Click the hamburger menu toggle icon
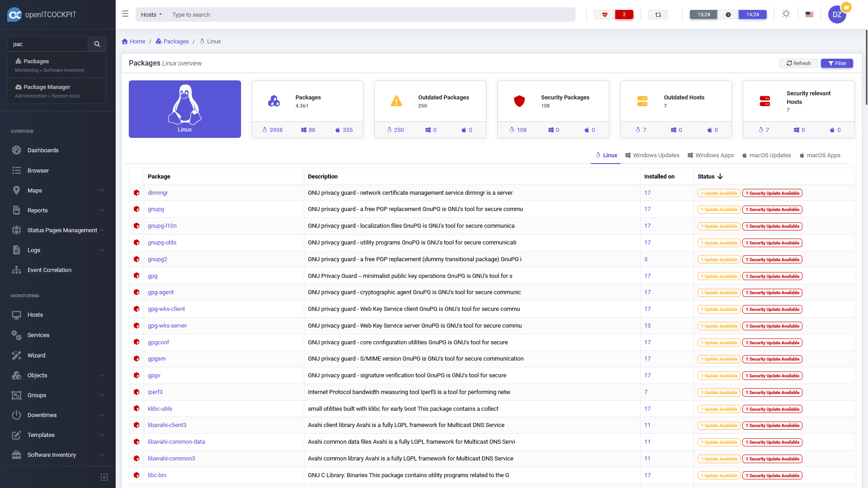Image resolution: width=868 pixels, height=488 pixels. tap(125, 14)
